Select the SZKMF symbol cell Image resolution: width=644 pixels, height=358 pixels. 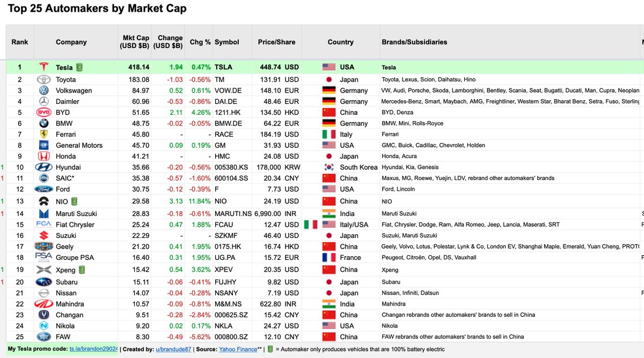pos(233,235)
